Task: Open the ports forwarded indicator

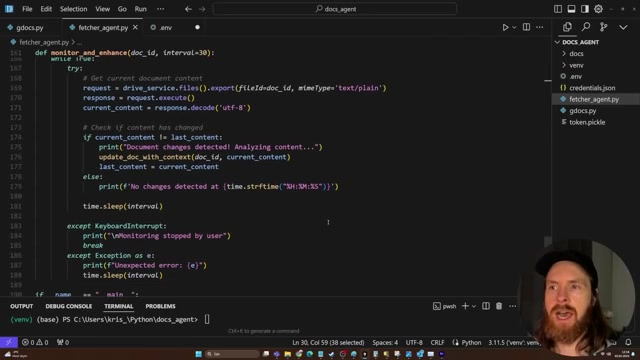Action: pyautogui.click(x=63, y=342)
